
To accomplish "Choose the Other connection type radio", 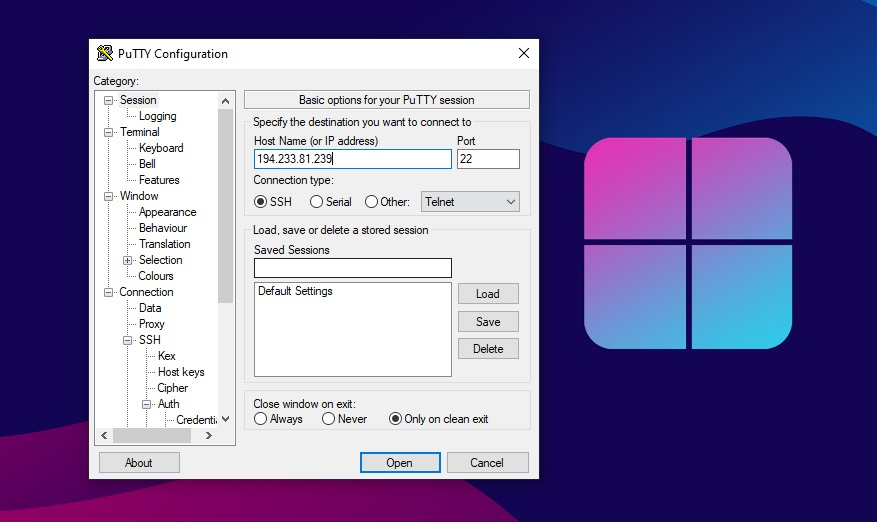I will click(372, 202).
